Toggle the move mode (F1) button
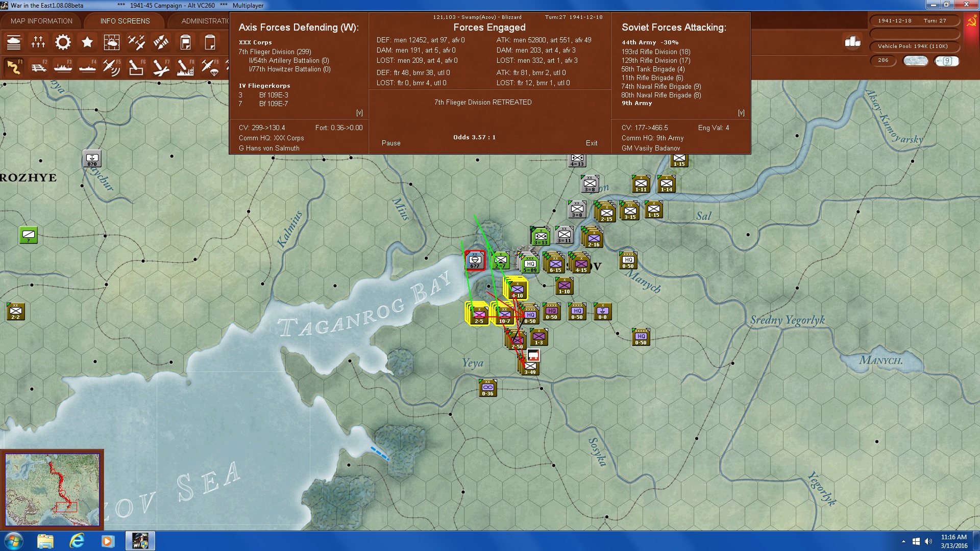This screenshot has height=551, width=980. coord(14,67)
